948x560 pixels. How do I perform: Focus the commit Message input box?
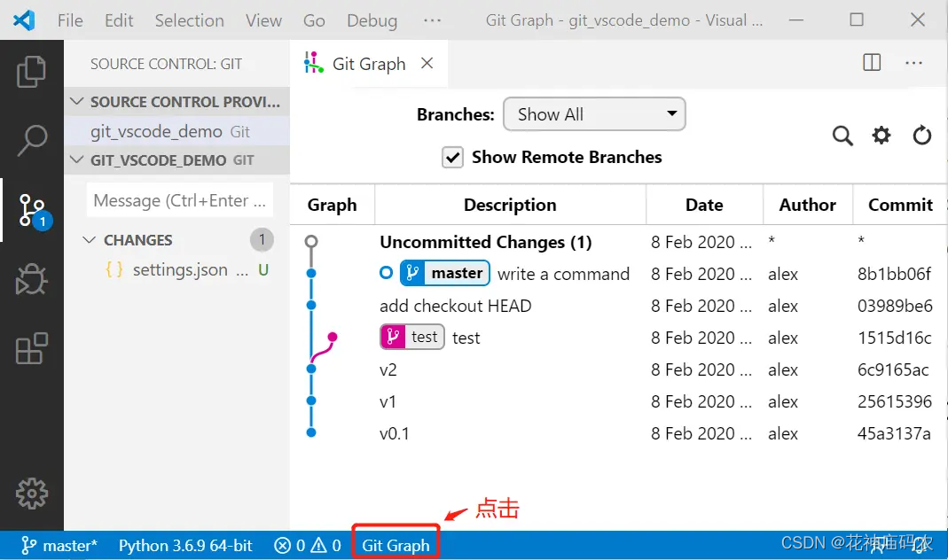[179, 200]
